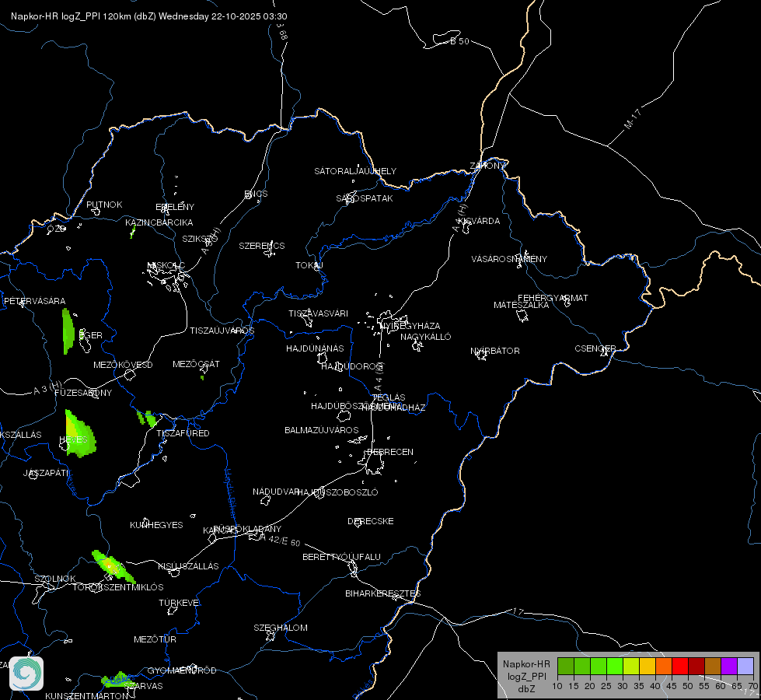Click the KAZINCBARCIKA label
Image resolution: width=761 pixels, height=700 pixels.
click(159, 222)
